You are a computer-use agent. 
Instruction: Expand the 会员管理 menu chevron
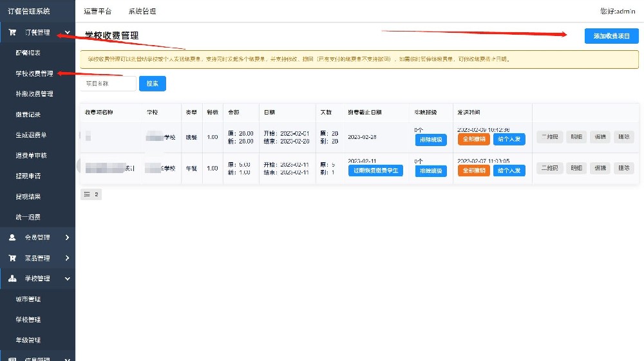pos(68,237)
